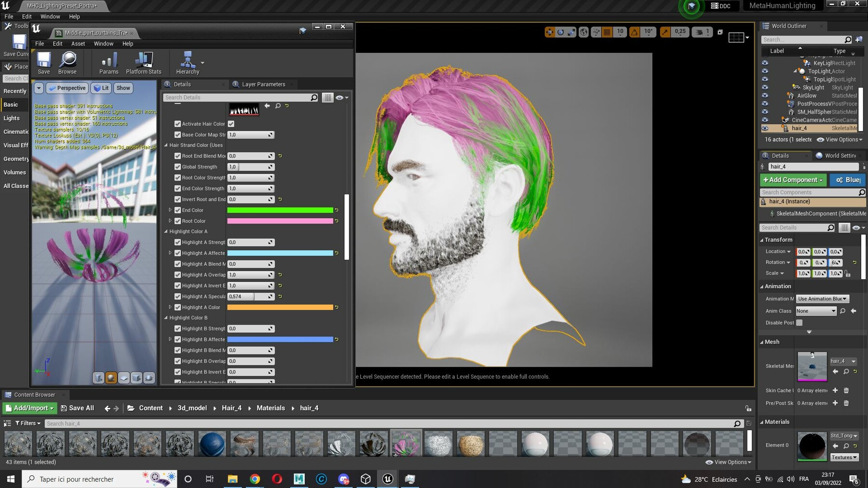Uncheck the End Color override checkbox
The height and width of the screenshot is (488, 868).
pyautogui.click(x=177, y=210)
